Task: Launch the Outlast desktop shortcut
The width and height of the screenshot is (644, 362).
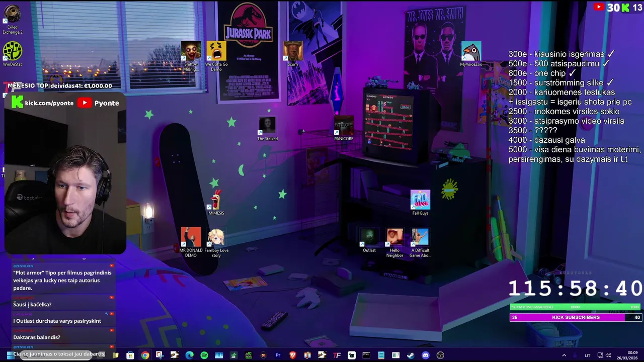Action: [x=369, y=240]
